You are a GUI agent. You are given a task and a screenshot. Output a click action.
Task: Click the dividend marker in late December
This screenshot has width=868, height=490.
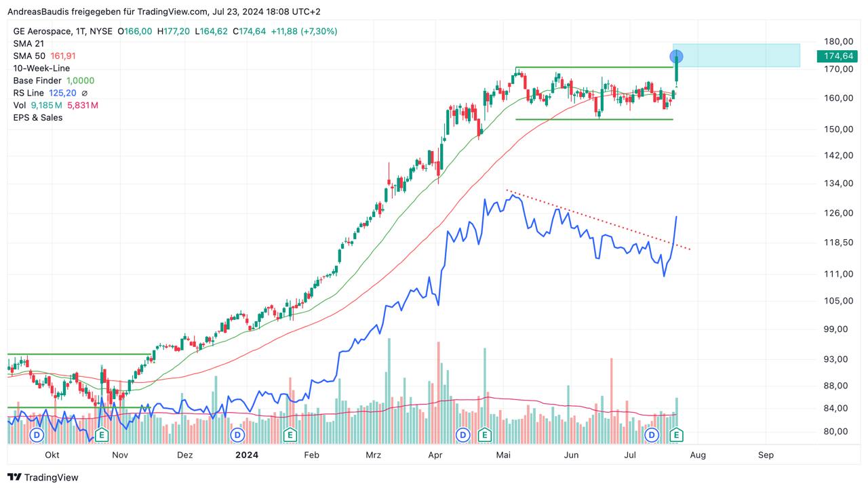(237, 434)
